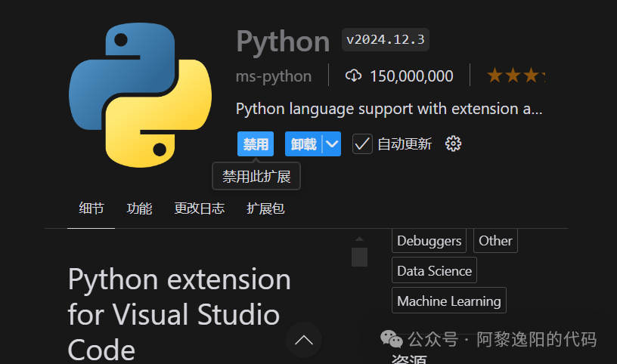Viewport: 617px width, 364px height.
Task: Click the cloud download install count icon
Action: [x=353, y=76]
